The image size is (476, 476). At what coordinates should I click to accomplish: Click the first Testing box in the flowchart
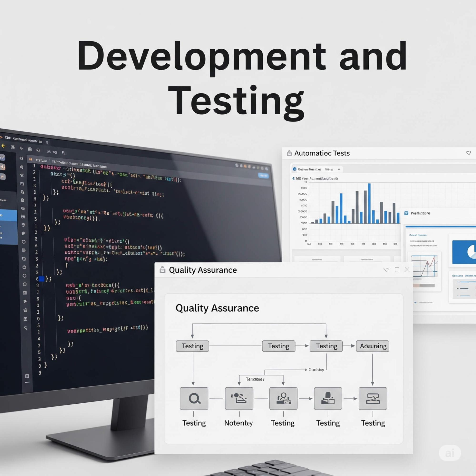pos(192,346)
